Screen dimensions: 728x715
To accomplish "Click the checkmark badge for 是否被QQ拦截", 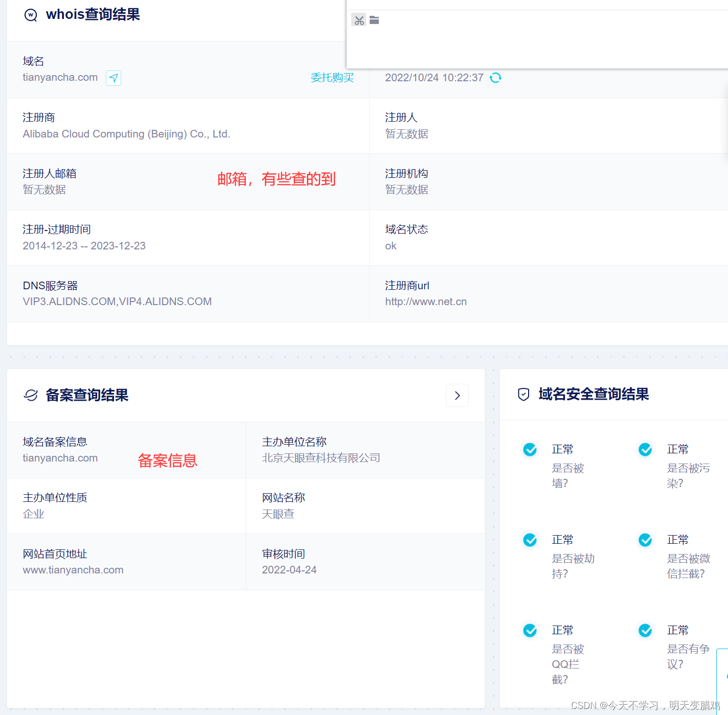I will [530, 630].
